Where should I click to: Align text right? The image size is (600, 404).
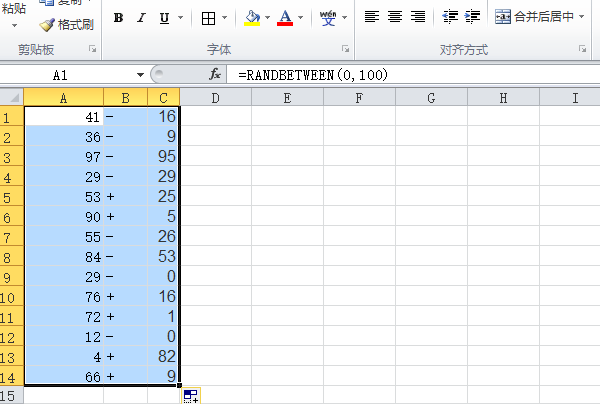point(417,17)
